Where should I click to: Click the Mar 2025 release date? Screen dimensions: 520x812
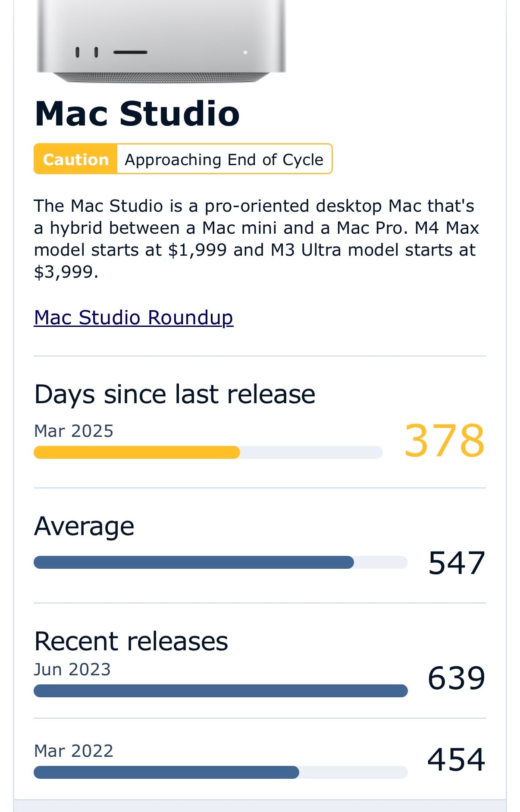pos(74,431)
